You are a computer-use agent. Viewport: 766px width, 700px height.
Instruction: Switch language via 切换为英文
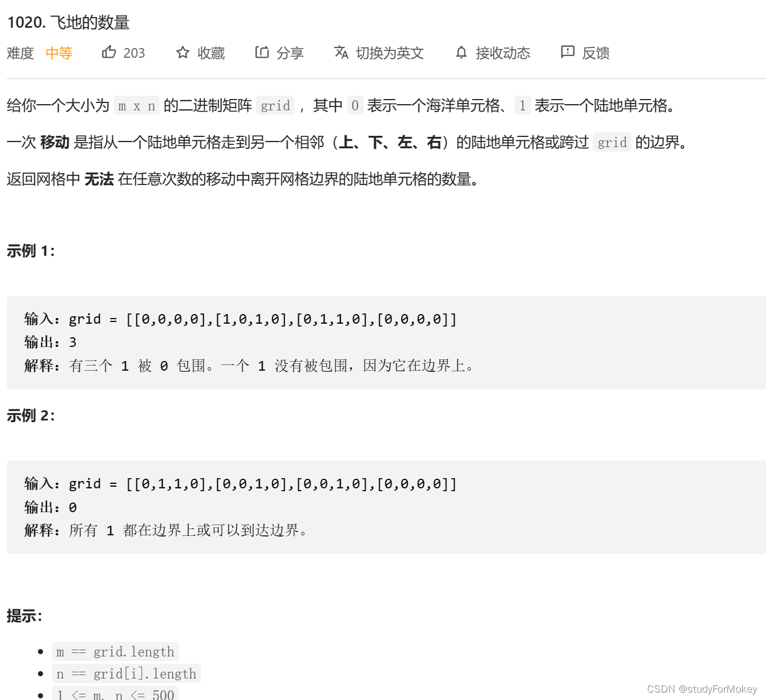tap(390, 53)
